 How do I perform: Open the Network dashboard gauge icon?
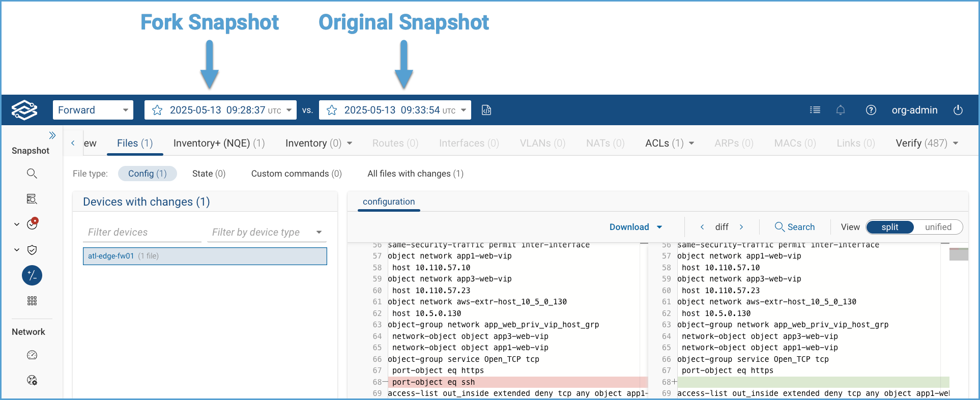32,355
